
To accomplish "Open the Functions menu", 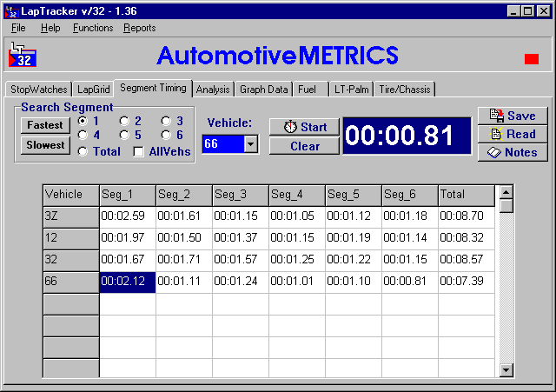I will point(93,28).
